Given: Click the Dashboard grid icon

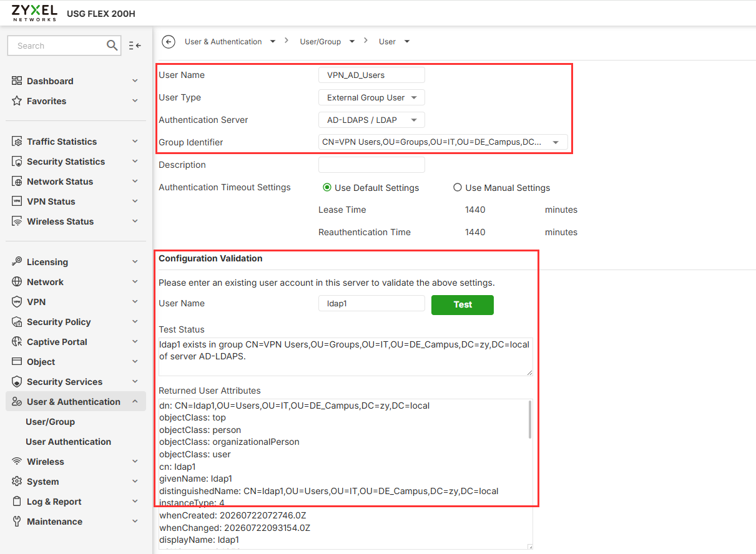Looking at the screenshot, I should (17, 81).
